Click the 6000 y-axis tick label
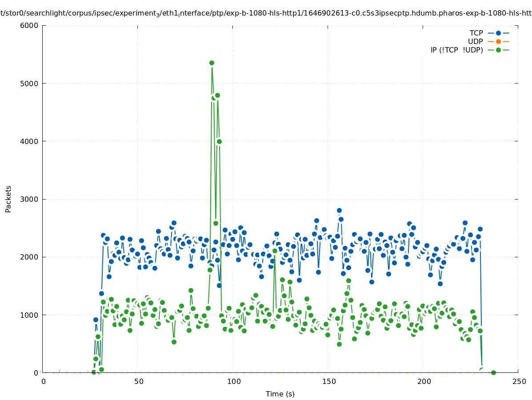The height and width of the screenshot is (400, 532). 29,26
